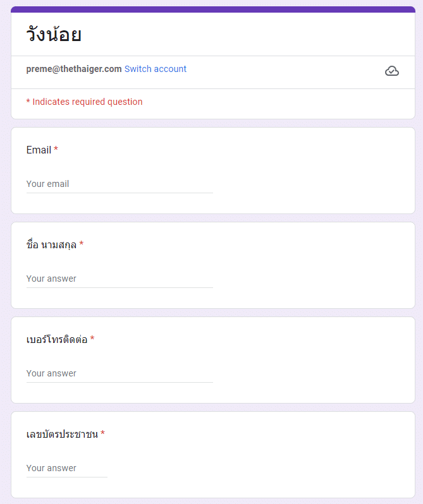Click the purple header bar above the title
This screenshot has height=504, width=423.
[212, 9]
